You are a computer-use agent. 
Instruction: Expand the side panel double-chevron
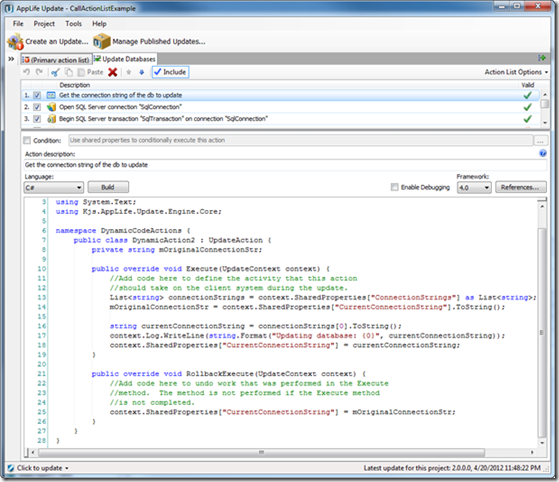click(11, 59)
